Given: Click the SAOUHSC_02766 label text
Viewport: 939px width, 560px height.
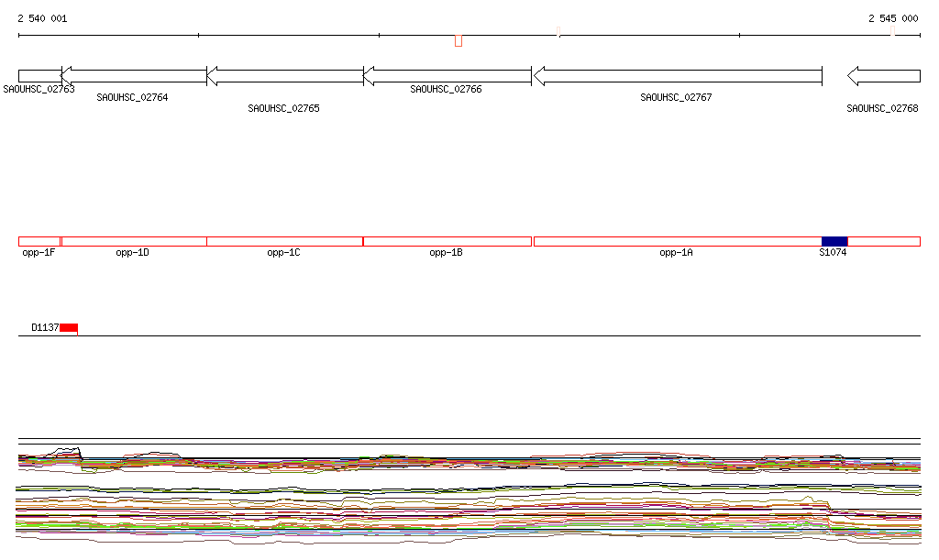Looking at the screenshot, I should pos(447,89).
